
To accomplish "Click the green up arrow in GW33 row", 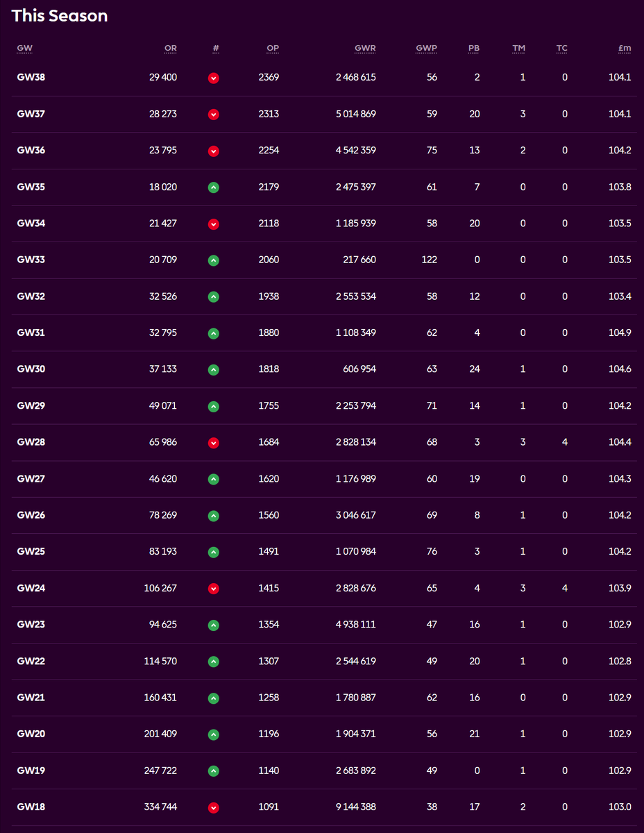I will (x=214, y=260).
